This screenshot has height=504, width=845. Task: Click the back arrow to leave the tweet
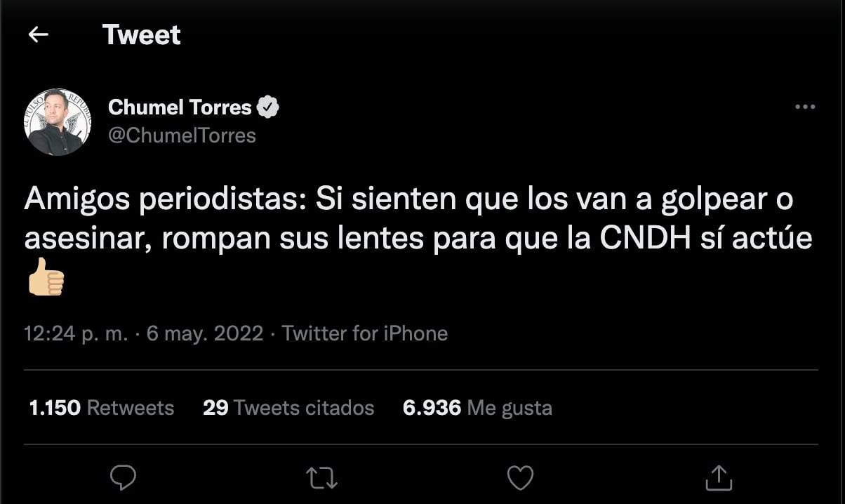coord(39,33)
